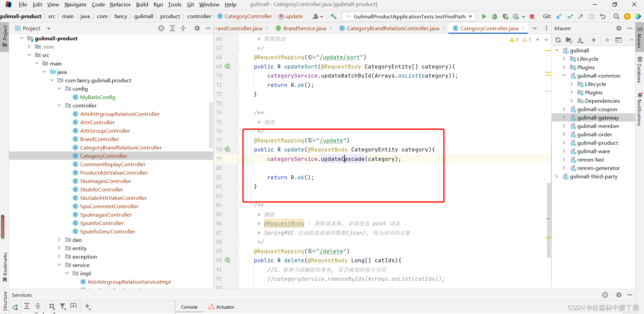The height and width of the screenshot is (314, 644).
Task: Expand the entity package
Action: tap(59, 248)
